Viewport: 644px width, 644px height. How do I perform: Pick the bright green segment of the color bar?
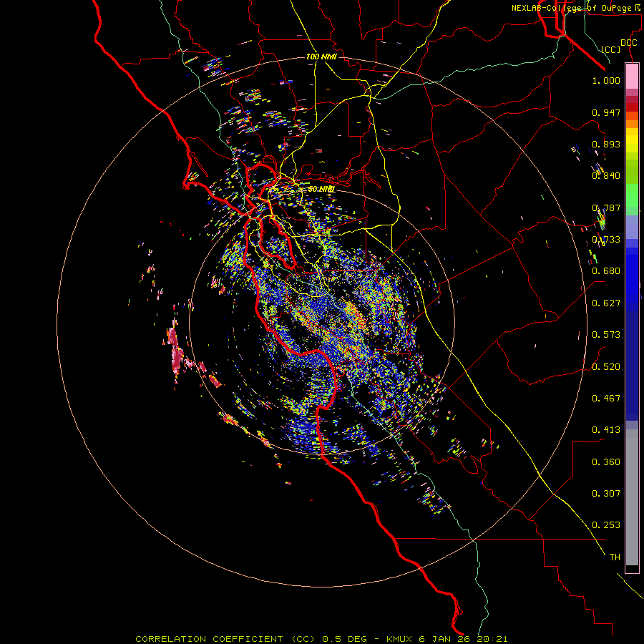coord(632,195)
